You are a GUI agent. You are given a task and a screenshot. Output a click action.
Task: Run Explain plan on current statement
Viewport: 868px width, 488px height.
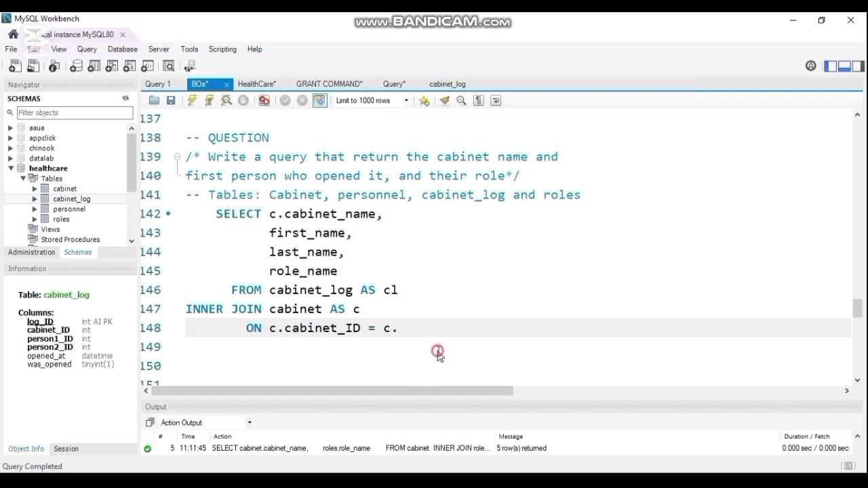point(226,100)
